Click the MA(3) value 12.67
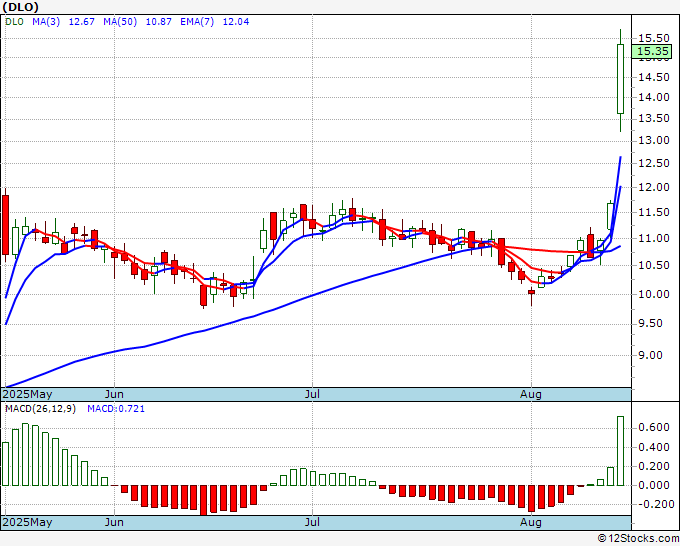The width and height of the screenshot is (680, 546). [82, 22]
